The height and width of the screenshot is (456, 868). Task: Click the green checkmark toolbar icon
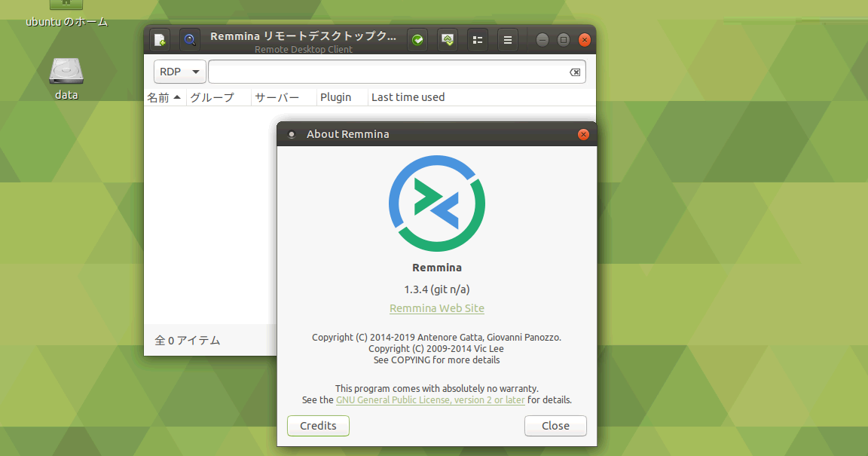click(x=417, y=39)
